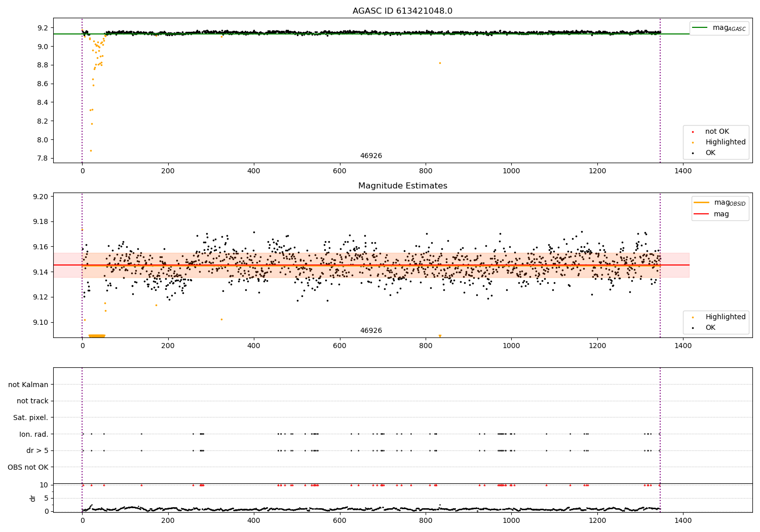Click the 'Sat. pixel.' axis label
760x532 pixels.
point(30,417)
